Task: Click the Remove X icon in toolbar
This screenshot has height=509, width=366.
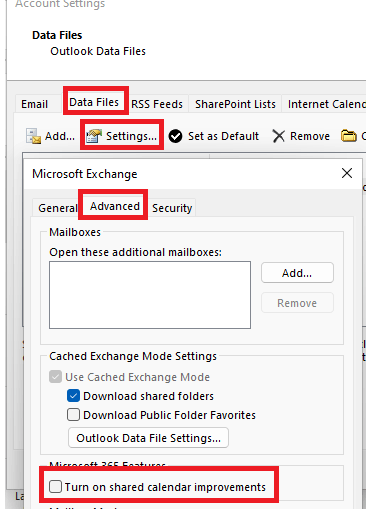Action: click(278, 136)
